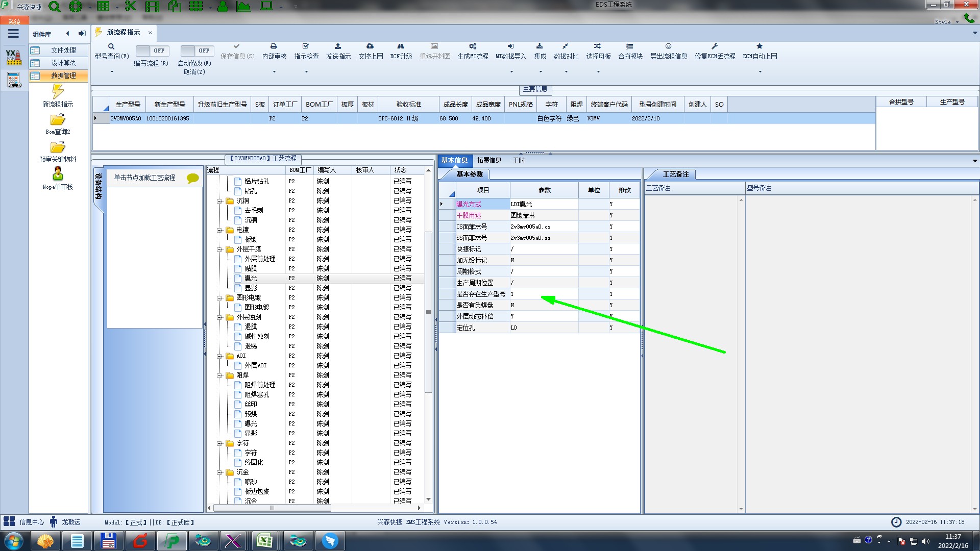Switch to the 拓展信息 tab
980x551 pixels.
click(x=488, y=160)
